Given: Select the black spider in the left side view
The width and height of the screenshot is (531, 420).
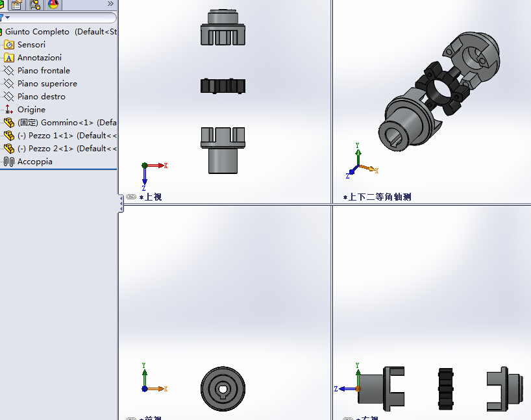Looking at the screenshot, I should (x=446, y=389).
